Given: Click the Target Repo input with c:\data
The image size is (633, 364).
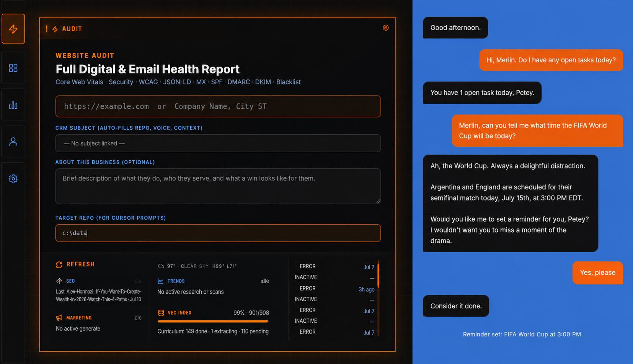Looking at the screenshot, I should 218,233.
